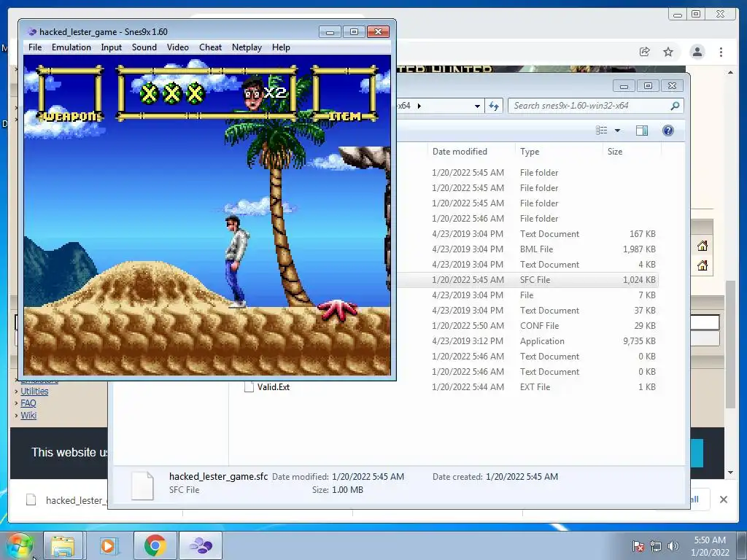Open the Cheat menu in Snes9x

[x=210, y=47]
